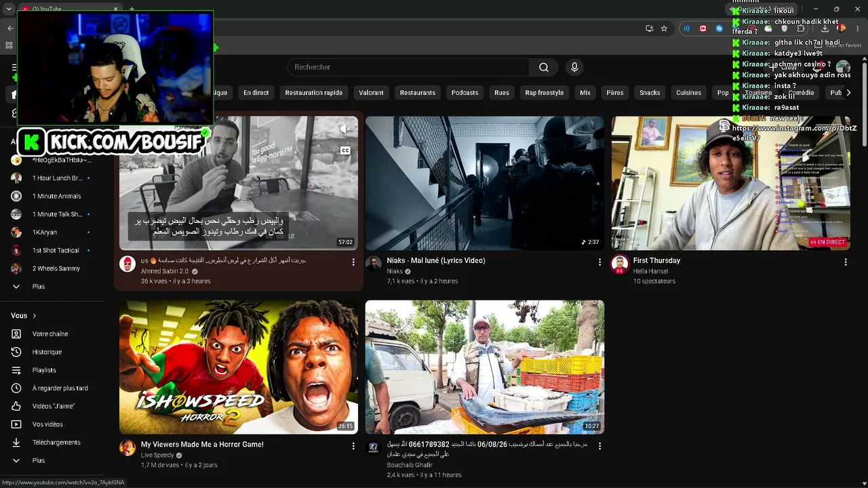Open the video titled Niaks - Mal luné
868x488 pixels.
(436, 261)
